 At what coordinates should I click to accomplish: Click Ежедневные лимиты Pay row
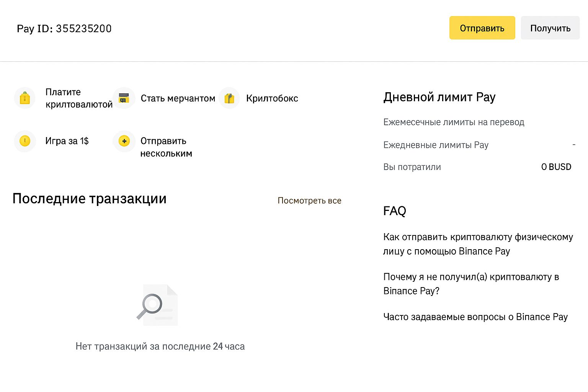click(479, 145)
